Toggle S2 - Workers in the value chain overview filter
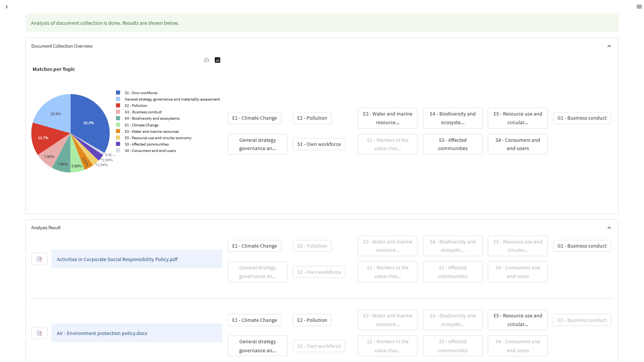This screenshot has height=362, width=644. [387, 144]
